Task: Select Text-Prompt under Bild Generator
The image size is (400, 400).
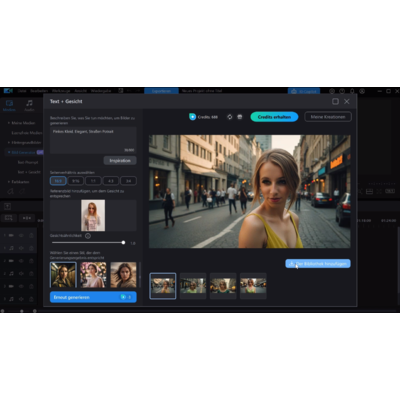Action: [x=28, y=162]
